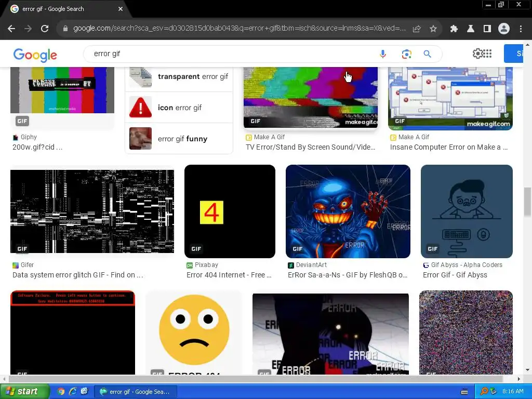
Task: Open the Data system error glitch GIF
Action: pyautogui.click(x=92, y=211)
